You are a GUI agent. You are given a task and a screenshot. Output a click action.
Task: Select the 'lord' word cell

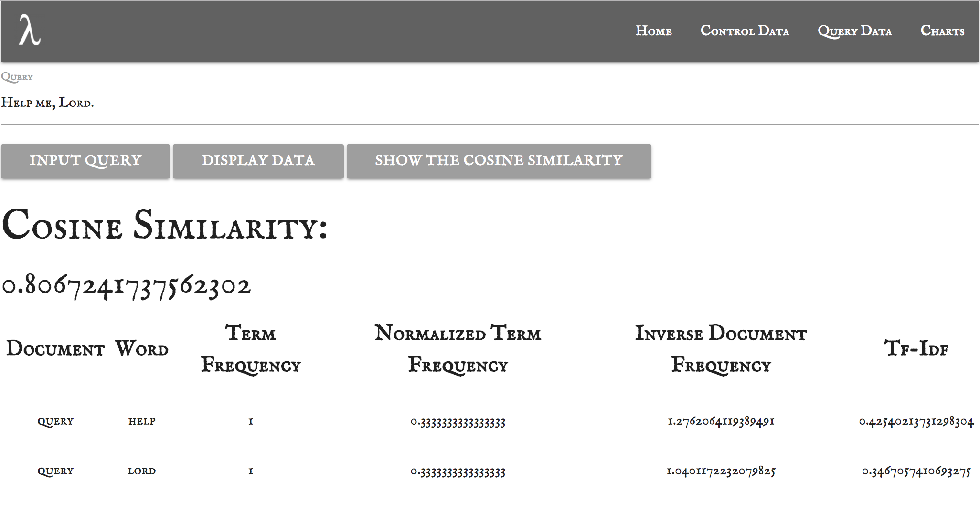(x=142, y=471)
